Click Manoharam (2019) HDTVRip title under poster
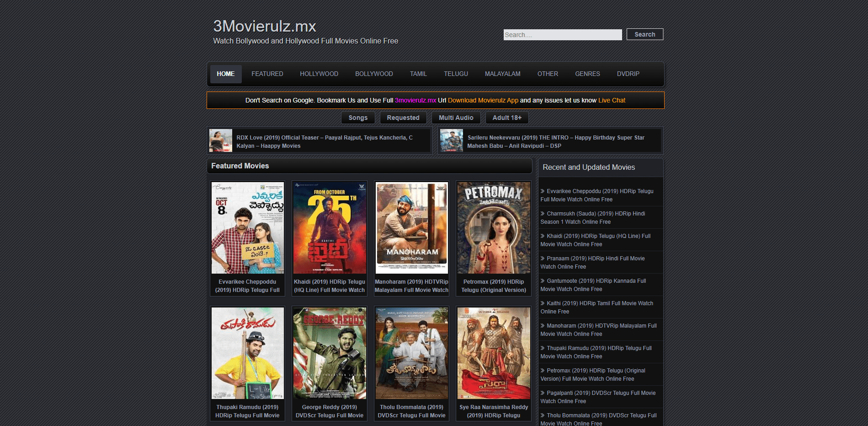 click(x=411, y=286)
